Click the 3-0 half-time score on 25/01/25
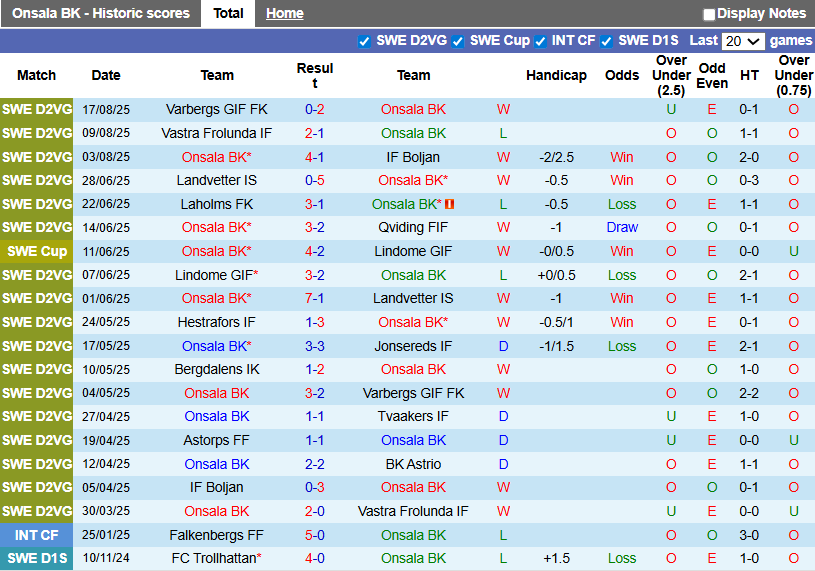 [x=749, y=535]
